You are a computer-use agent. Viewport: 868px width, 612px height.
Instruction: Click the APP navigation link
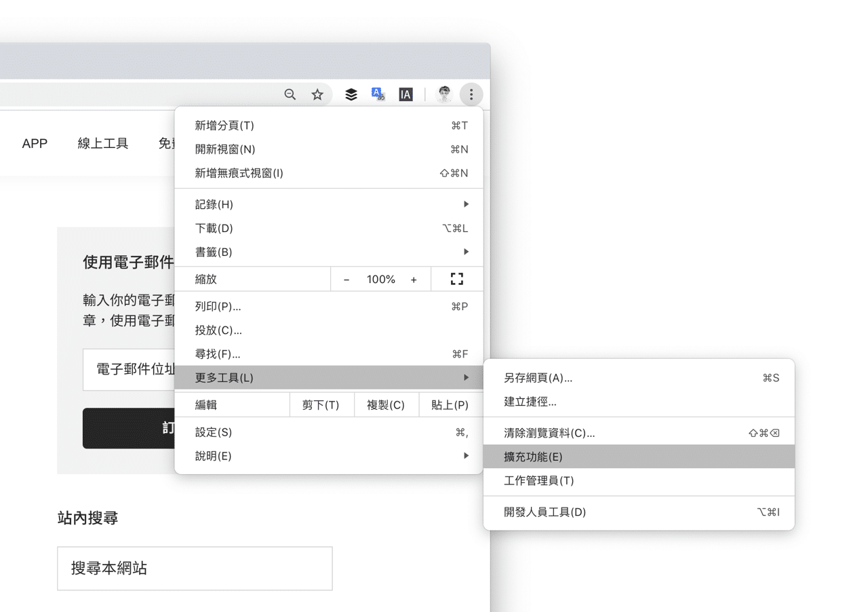click(x=35, y=143)
